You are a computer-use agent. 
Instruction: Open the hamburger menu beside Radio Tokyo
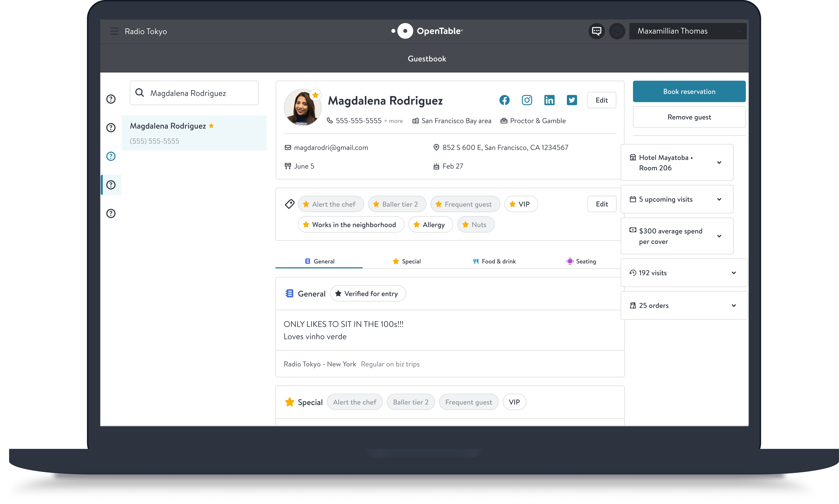[115, 31]
